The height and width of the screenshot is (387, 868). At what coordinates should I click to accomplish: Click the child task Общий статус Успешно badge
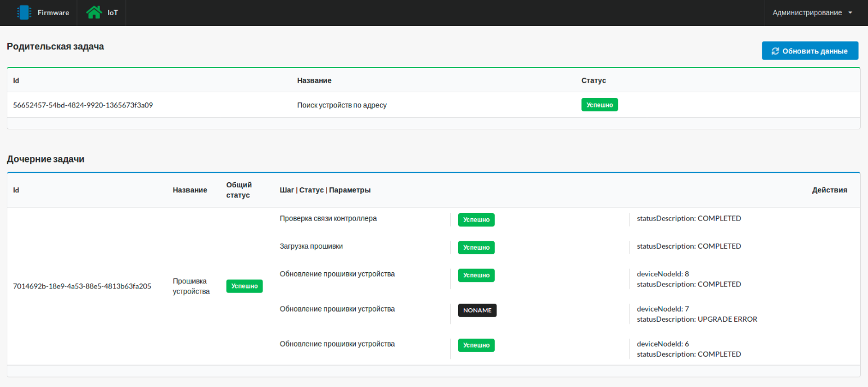point(244,286)
